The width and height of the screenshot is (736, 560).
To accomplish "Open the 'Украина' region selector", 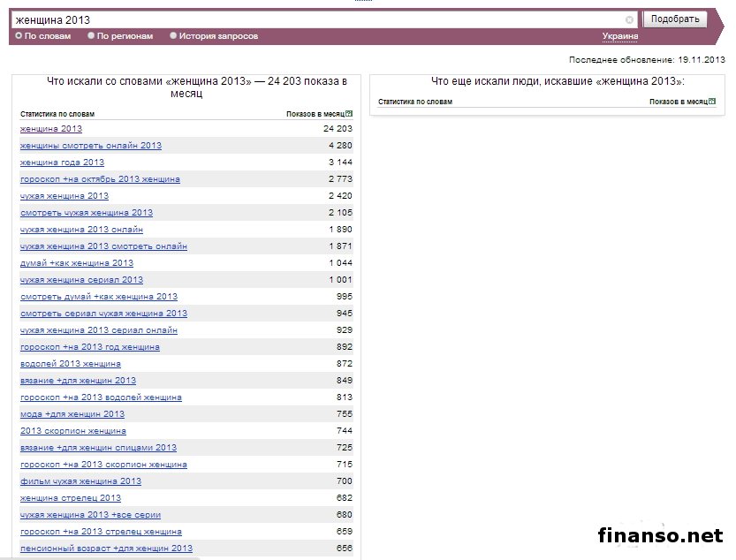I will pos(620,36).
